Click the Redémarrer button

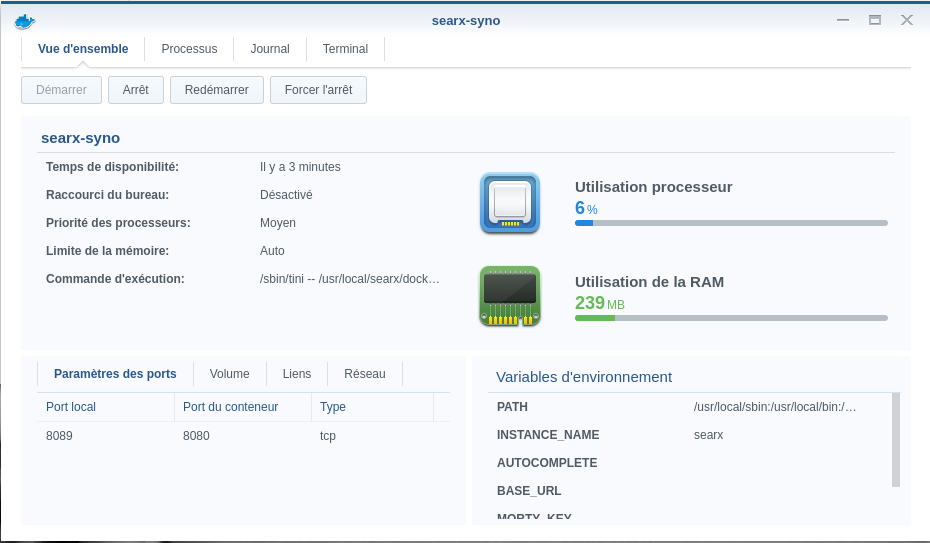point(216,90)
